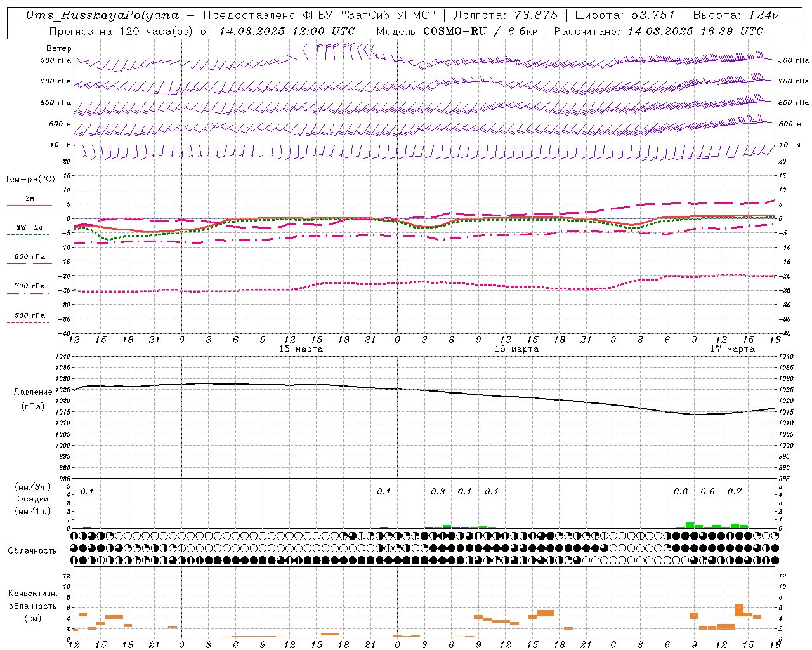Image resolution: width=812 pixels, height=650 pixels.
Task: Click the 0.3 precipitation total value
Action: coord(438,492)
